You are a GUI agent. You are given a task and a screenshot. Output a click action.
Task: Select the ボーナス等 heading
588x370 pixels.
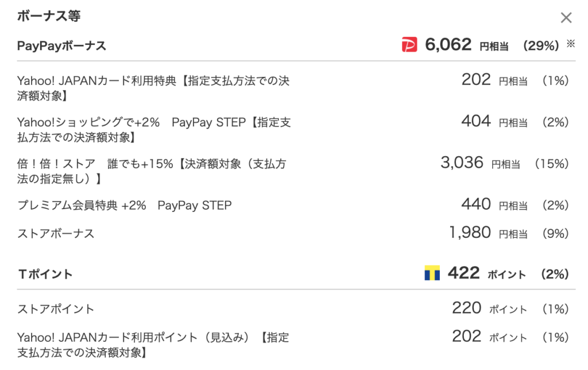[x=49, y=16]
